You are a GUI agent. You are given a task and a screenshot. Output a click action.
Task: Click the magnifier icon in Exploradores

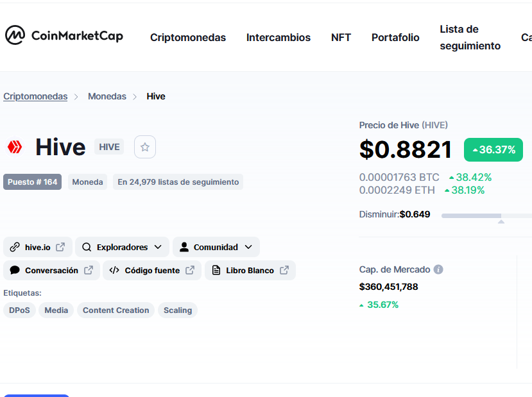87,247
